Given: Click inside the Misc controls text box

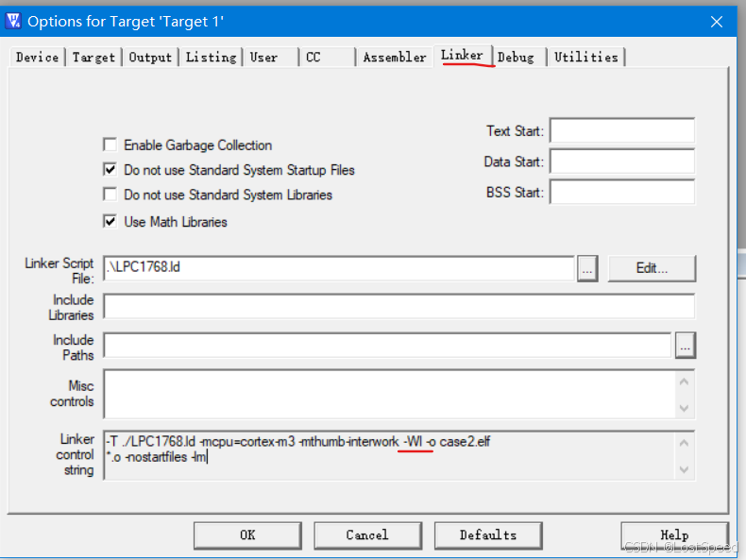Looking at the screenshot, I should [389, 395].
